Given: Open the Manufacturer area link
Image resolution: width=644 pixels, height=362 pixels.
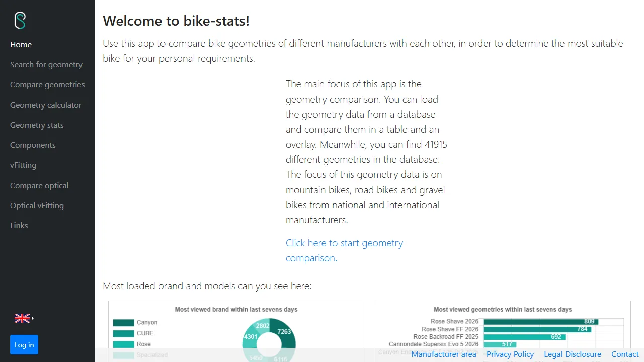Looking at the screenshot, I should coord(444,354).
